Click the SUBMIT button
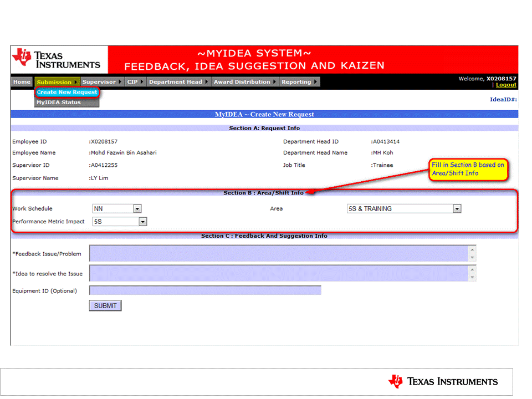The width and height of the screenshot is (532, 399). 105,306
